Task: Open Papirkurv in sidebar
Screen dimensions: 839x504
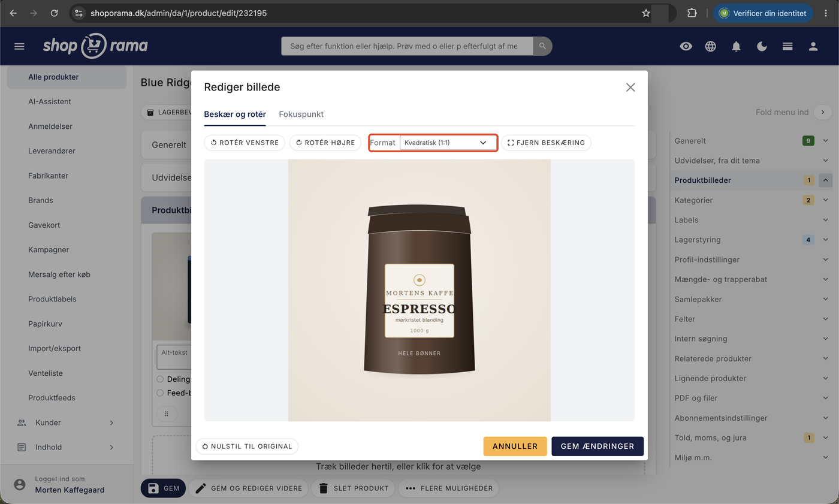Action: coord(45,324)
